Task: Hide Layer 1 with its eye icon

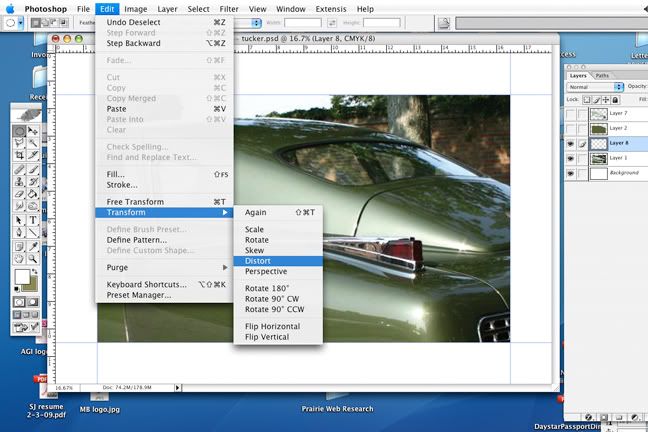Action: click(570, 158)
